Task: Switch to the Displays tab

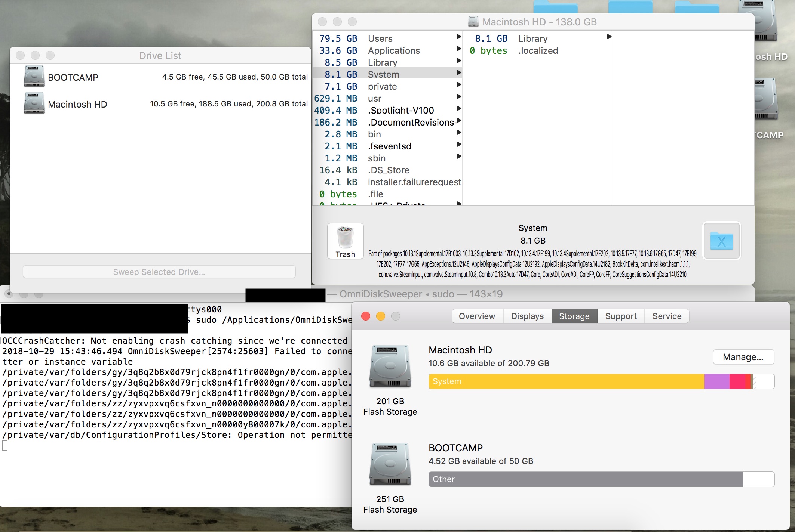Action: (x=527, y=316)
